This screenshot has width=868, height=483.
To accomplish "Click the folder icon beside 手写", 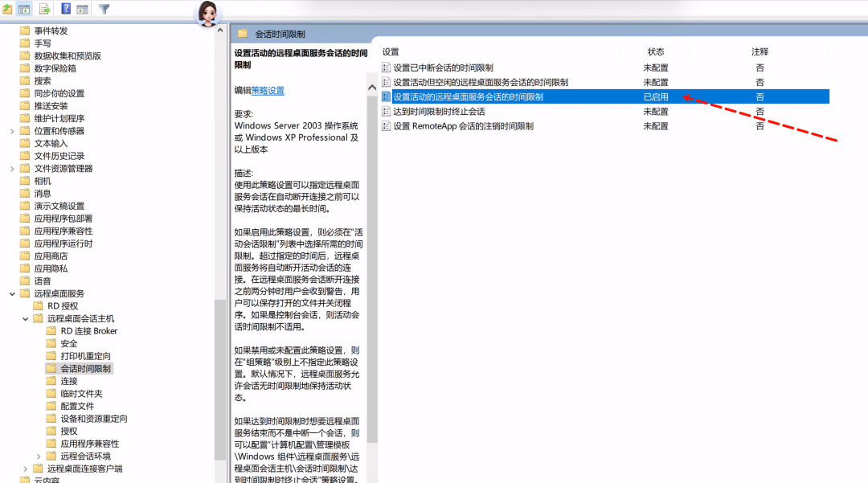I will (x=24, y=43).
